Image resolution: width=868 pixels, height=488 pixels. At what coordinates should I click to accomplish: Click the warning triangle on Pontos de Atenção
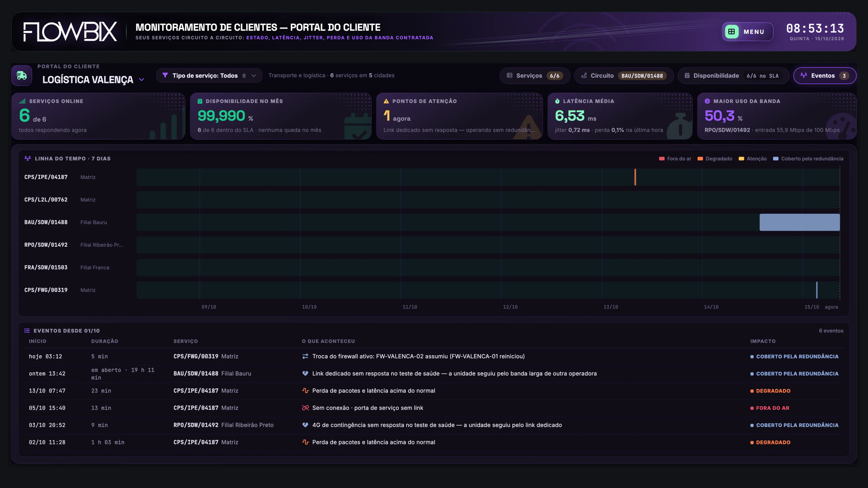click(x=386, y=101)
